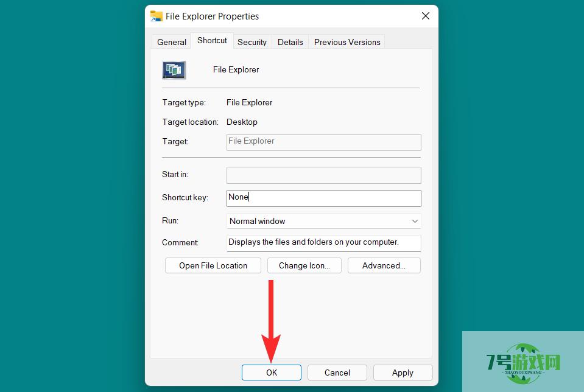Click the Start in label
The image size is (584, 392).
pyautogui.click(x=175, y=174)
